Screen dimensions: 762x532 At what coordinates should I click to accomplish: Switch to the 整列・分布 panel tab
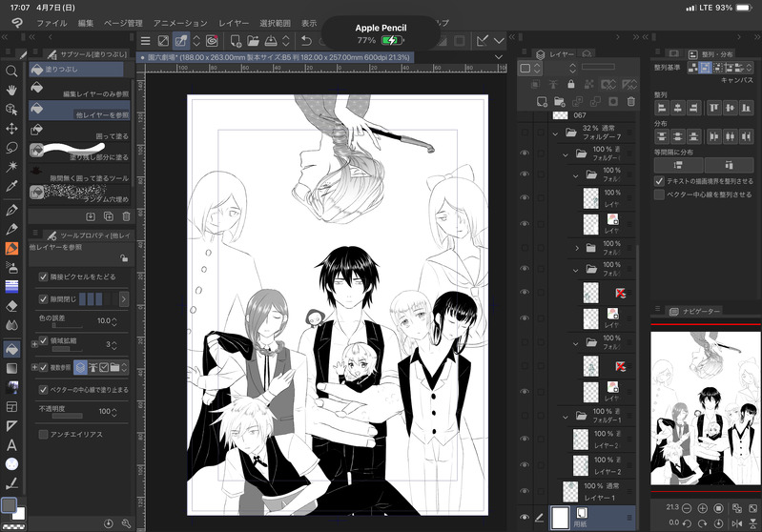(x=711, y=54)
